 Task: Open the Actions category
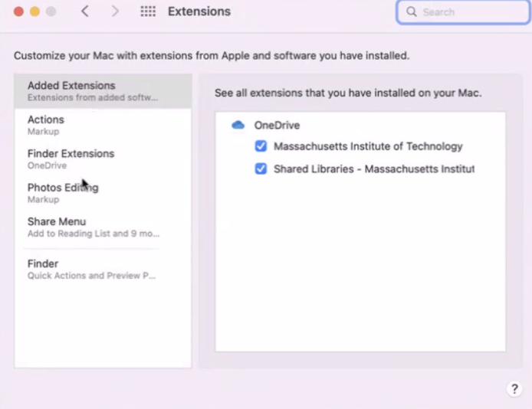point(103,125)
